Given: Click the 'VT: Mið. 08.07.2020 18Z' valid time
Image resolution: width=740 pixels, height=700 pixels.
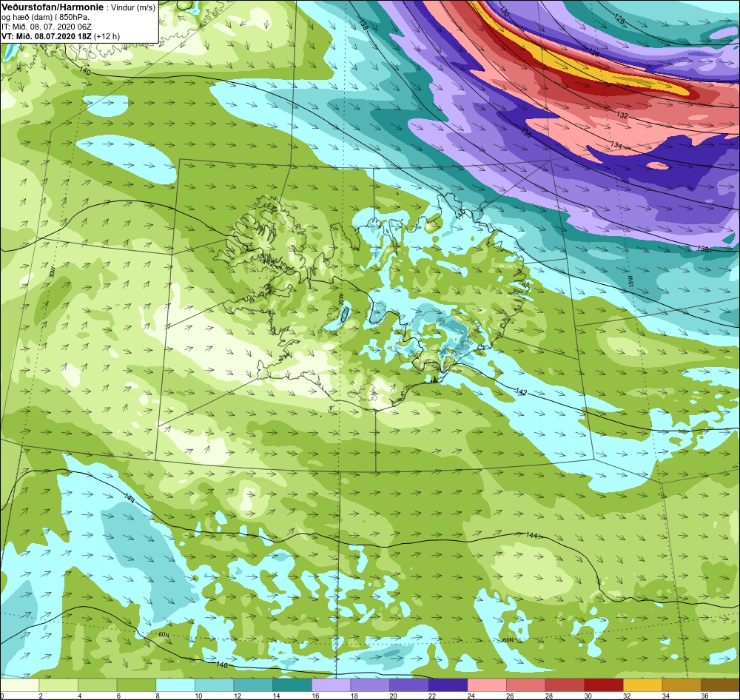Looking at the screenshot, I should [x=47, y=36].
